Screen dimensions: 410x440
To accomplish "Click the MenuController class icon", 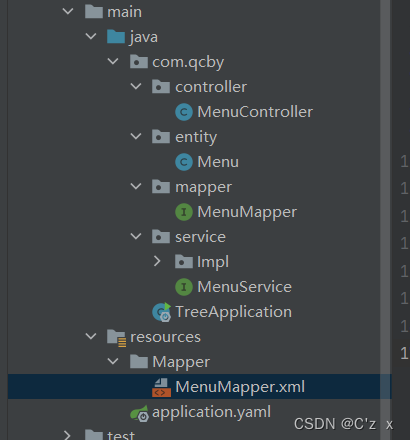I will pos(184,112).
